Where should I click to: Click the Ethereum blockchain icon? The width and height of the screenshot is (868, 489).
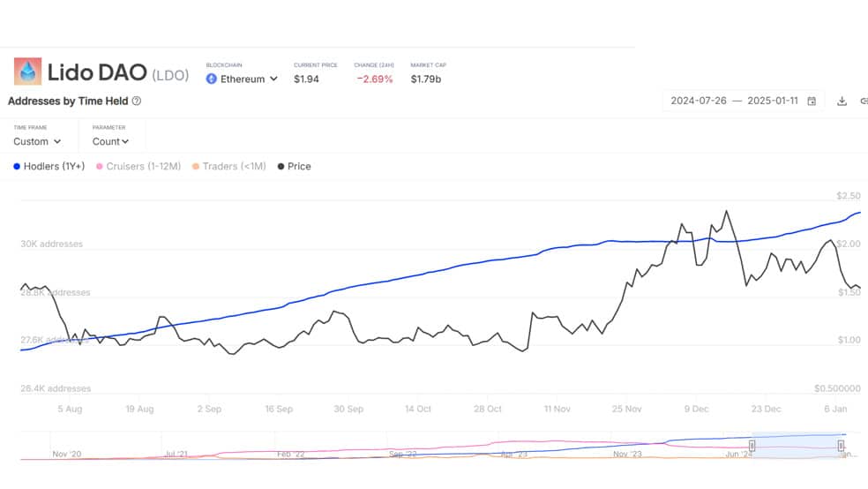[x=212, y=79]
